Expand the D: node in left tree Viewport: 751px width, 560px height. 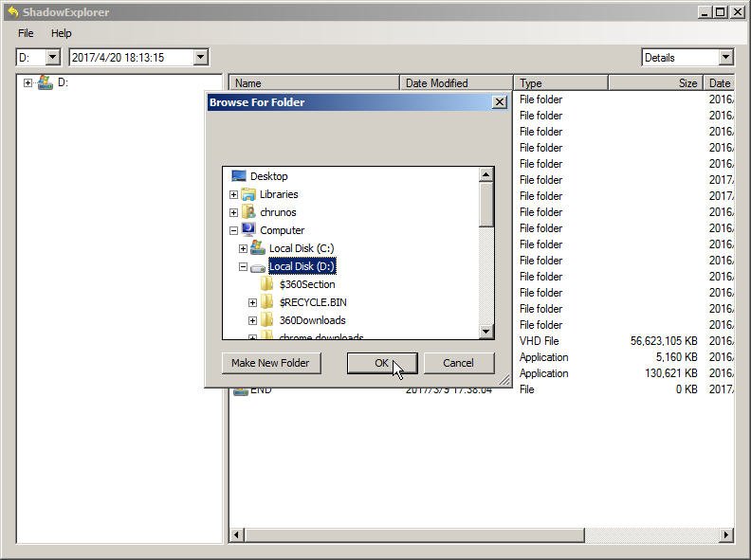pos(27,82)
